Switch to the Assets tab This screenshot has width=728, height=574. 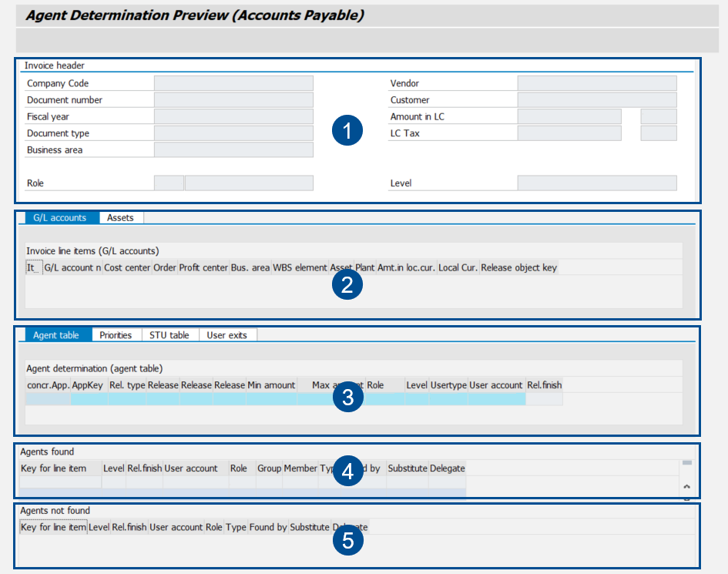120,218
